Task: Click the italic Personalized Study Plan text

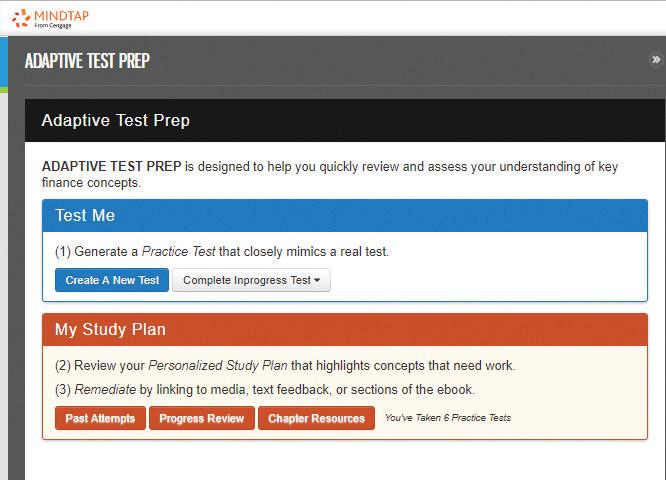Action: (x=217, y=366)
